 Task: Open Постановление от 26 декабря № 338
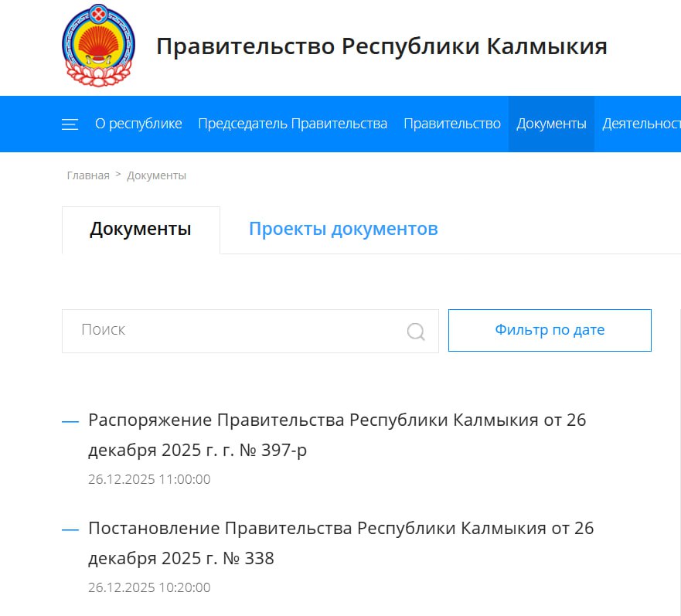(x=340, y=543)
